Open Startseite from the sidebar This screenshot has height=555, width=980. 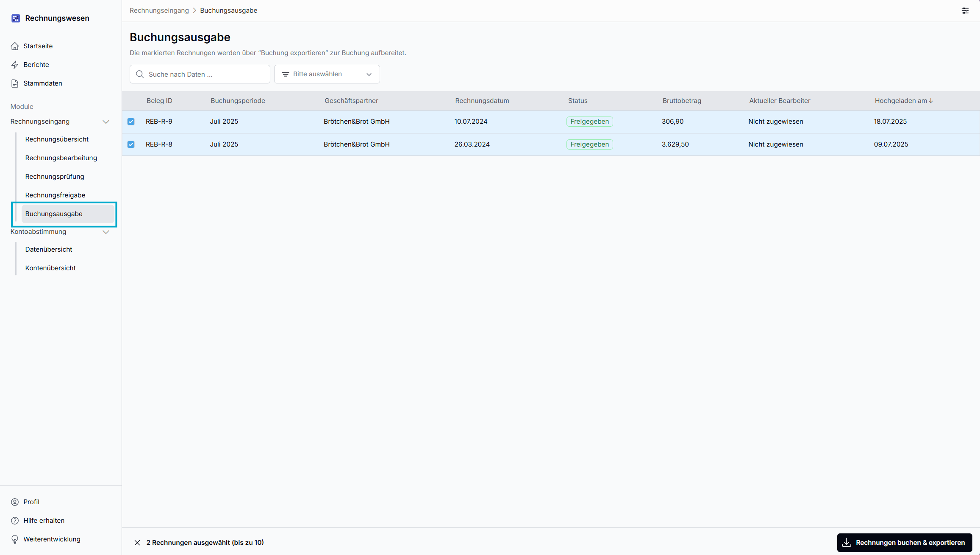(38, 46)
